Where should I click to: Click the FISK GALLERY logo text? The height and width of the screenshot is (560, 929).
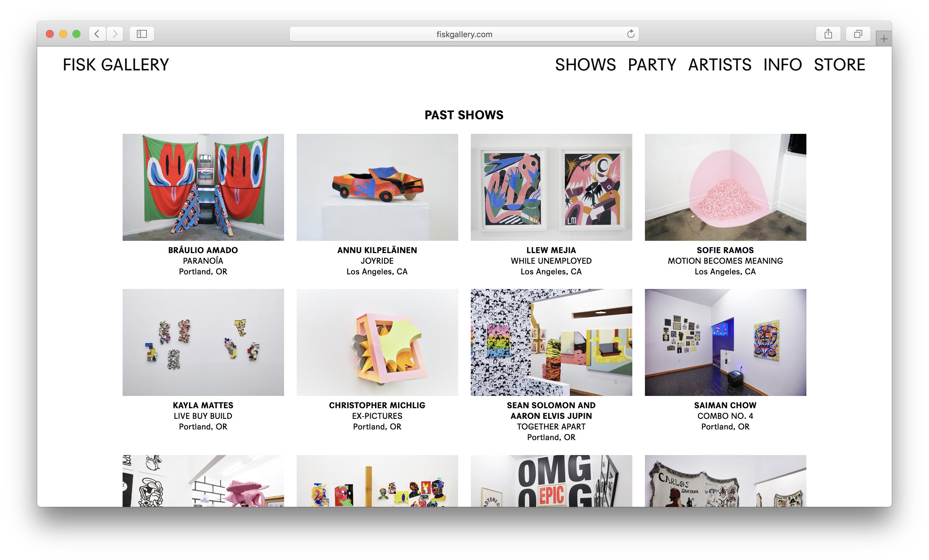tap(116, 65)
